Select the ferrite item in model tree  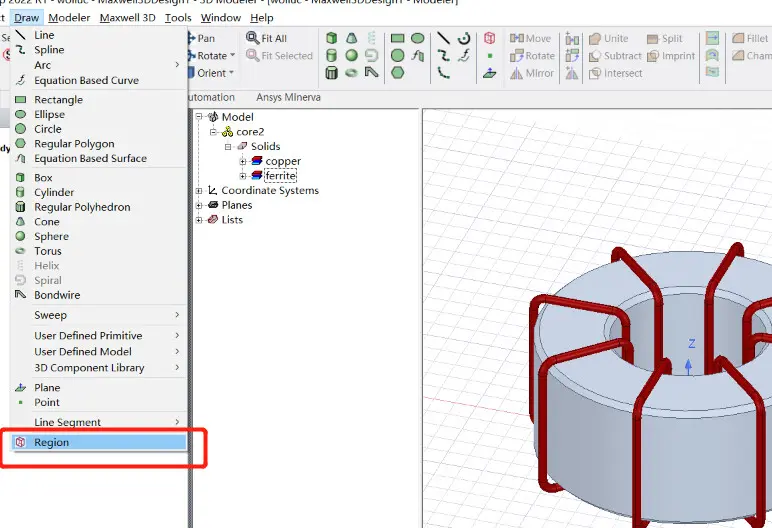(281, 176)
